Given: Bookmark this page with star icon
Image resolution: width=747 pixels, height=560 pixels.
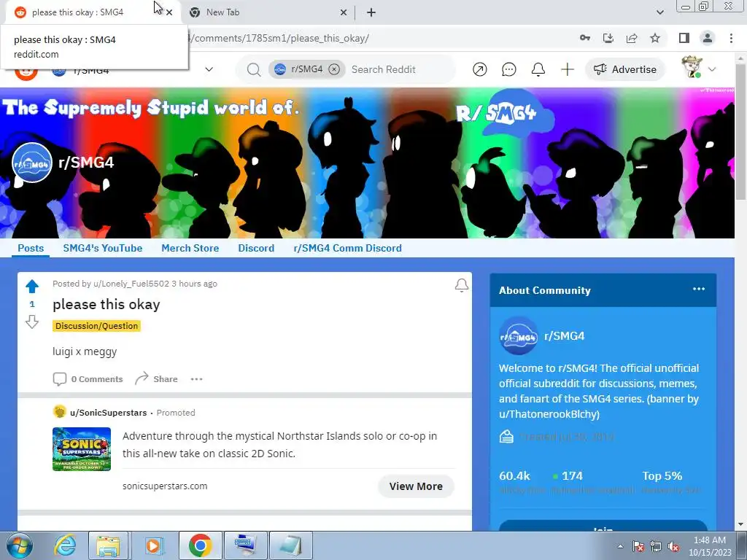Looking at the screenshot, I should [x=655, y=38].
